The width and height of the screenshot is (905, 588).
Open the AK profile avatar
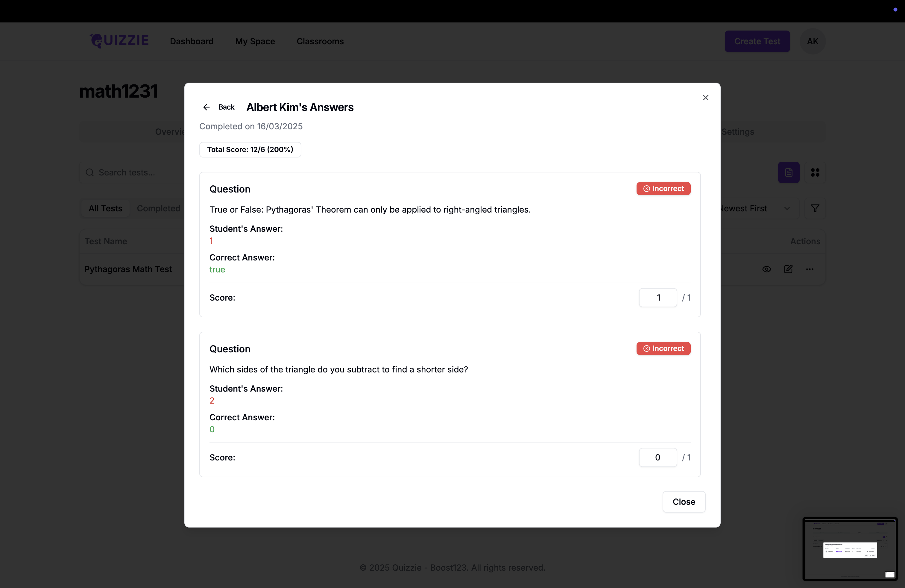813,41
